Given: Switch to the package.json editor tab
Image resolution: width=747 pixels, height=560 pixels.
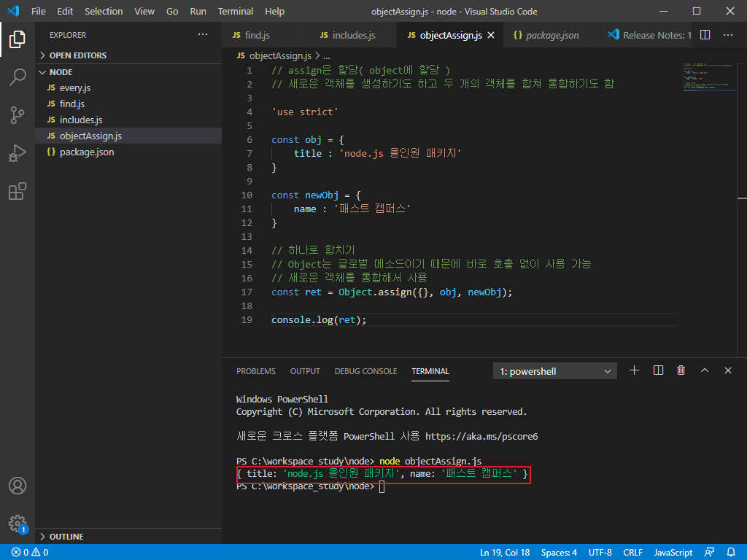Looking at the screenshot, I should (x=551, y=35).
